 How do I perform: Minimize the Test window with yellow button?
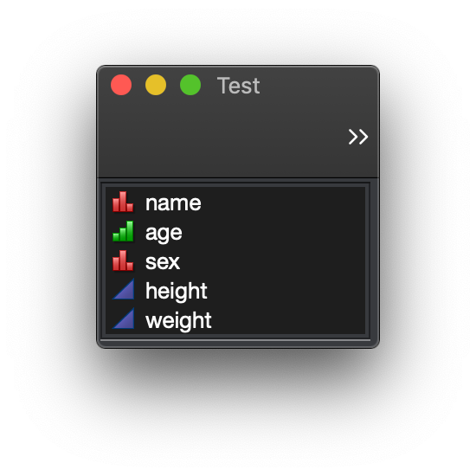click(156, 85)
